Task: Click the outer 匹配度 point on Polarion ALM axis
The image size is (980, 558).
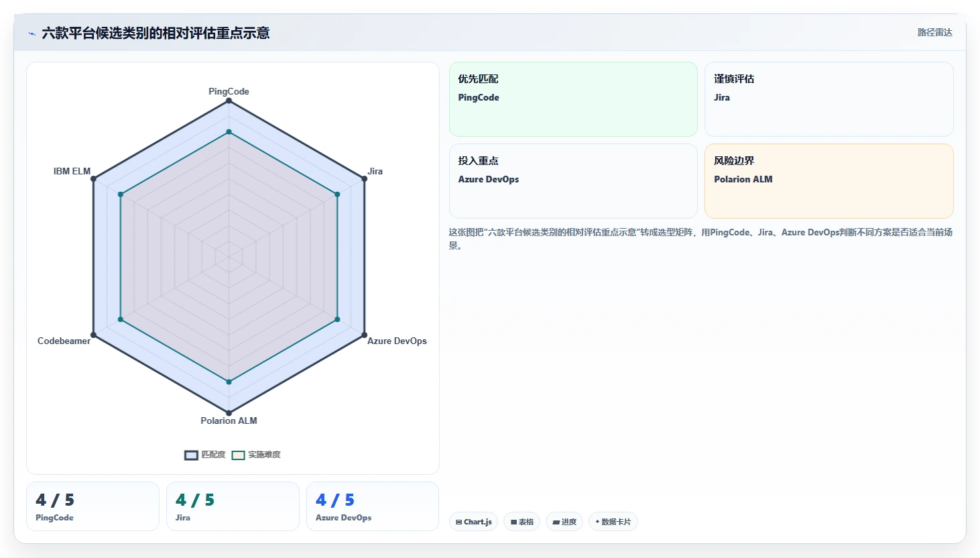Action: coord(229,412)
